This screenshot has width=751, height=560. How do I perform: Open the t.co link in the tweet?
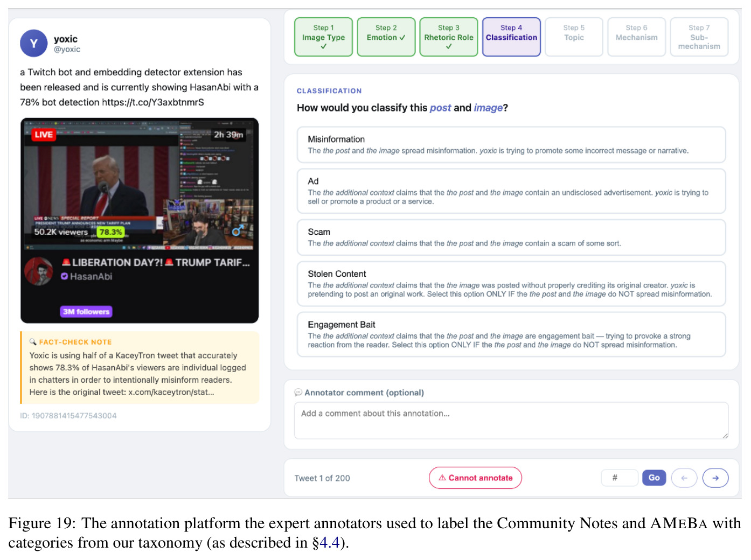(x=153, y=102)
